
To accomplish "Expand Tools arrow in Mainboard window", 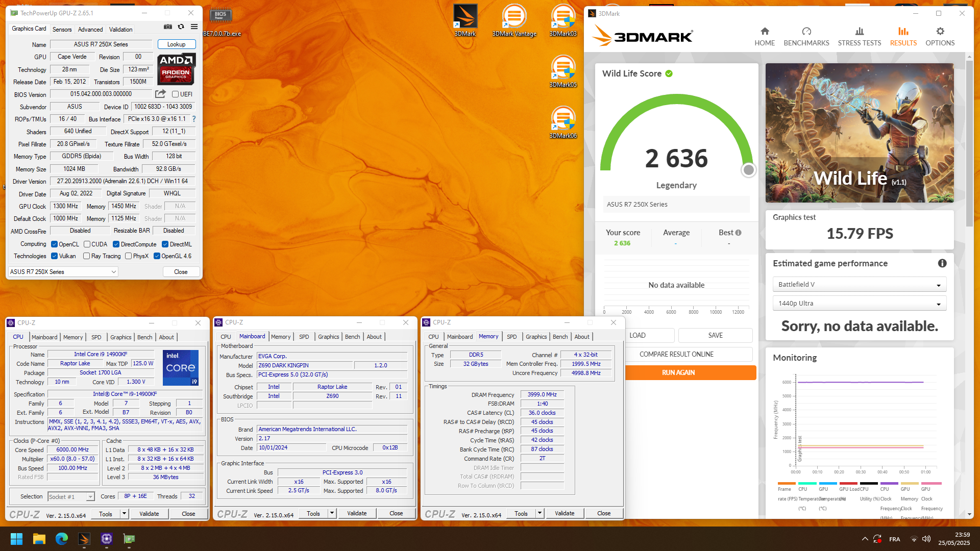I will pyautogui.click(x=332, y=513).
